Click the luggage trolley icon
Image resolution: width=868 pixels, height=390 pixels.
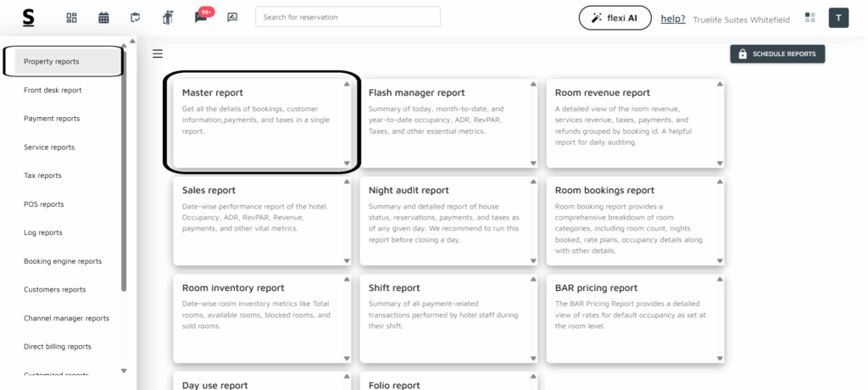click(167, 18)
